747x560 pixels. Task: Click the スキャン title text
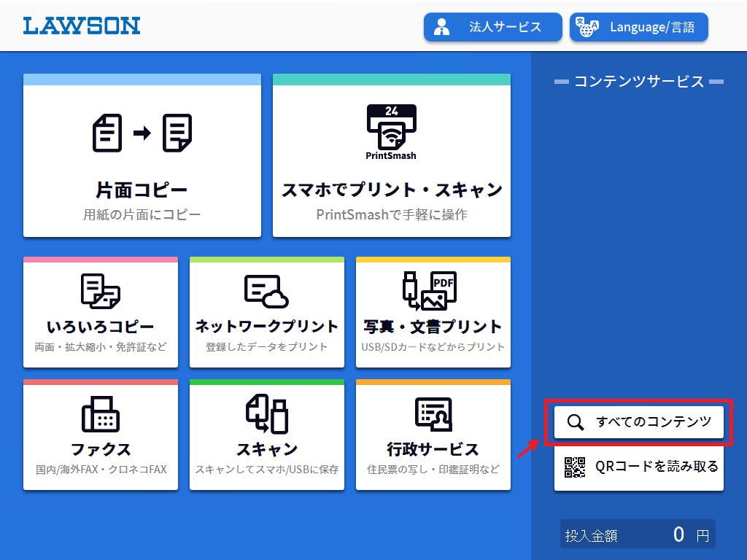pyautogui.click(x=267, y=449)
